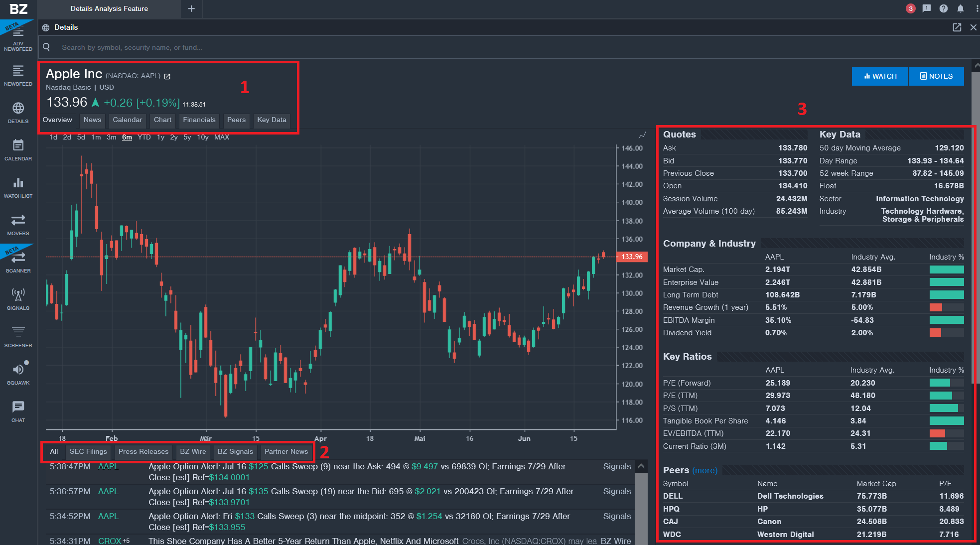Select the 5d chart timeframe
This screenshot has height=545, width=980.
coord(81,137)
